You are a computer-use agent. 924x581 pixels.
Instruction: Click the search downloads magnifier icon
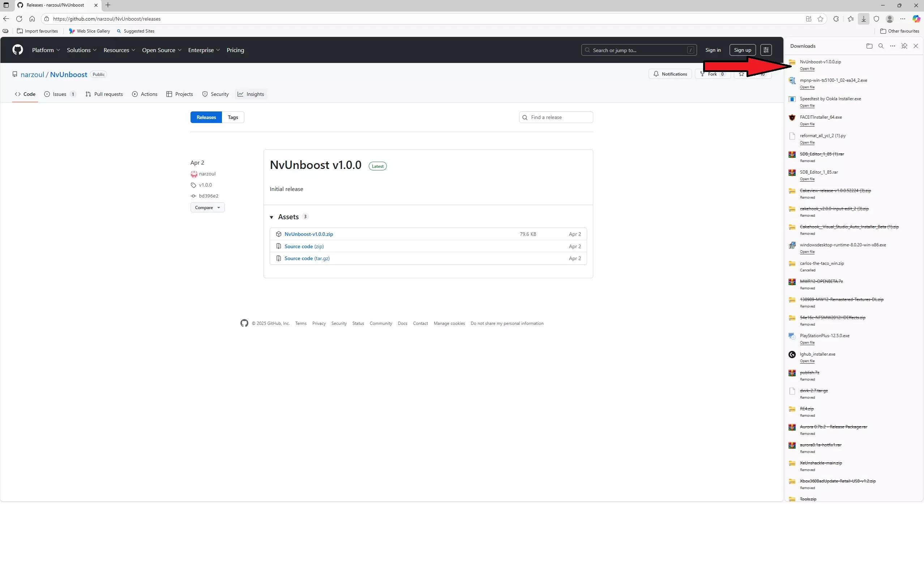[x=881, y=46]
